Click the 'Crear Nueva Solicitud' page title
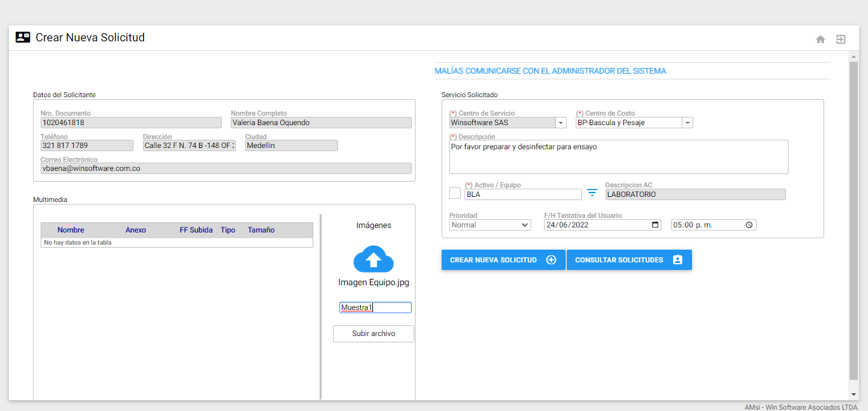The height and width of the screenshot is (411, 868). coord(90,37)
